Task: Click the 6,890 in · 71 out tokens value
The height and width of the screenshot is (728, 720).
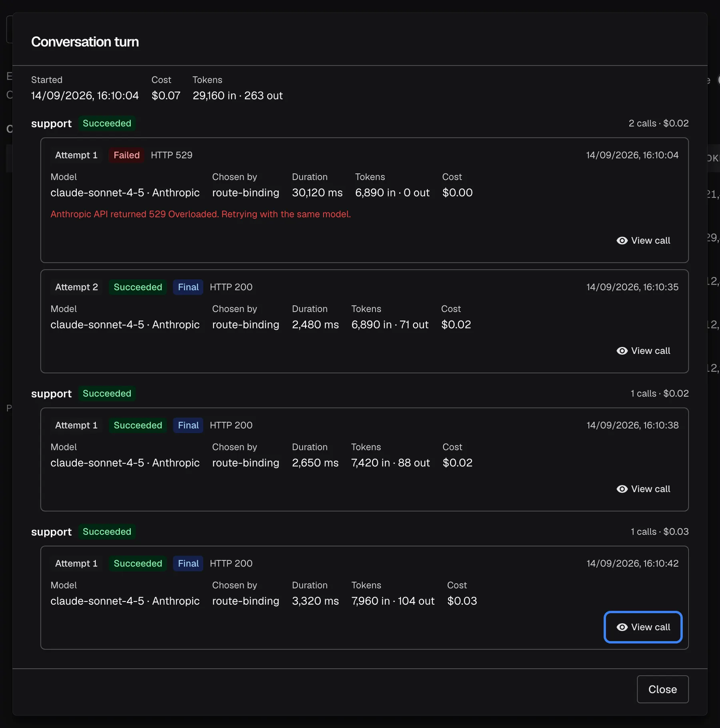Action: coord(390,325)
